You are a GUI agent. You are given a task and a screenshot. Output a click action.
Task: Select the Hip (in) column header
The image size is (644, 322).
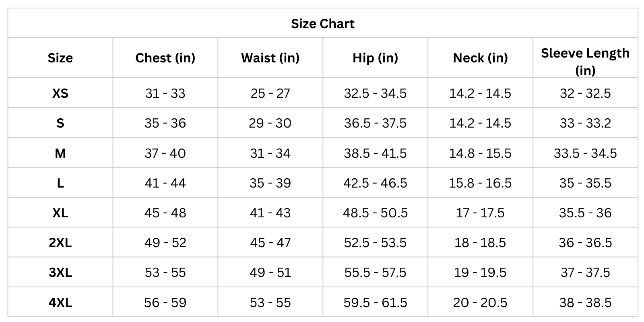(375, 58)
